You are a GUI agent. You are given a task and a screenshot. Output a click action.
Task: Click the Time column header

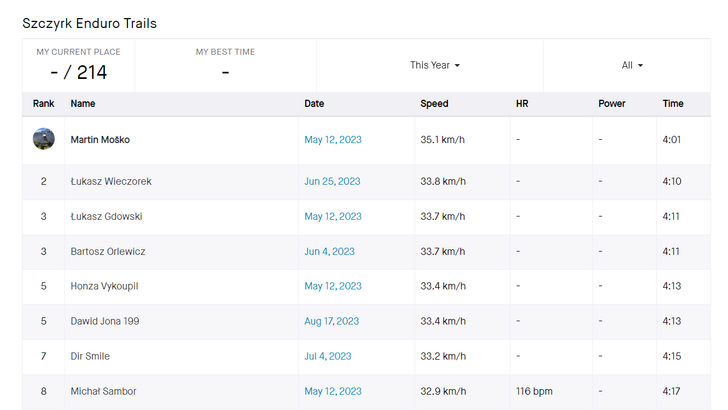(673, 104)
